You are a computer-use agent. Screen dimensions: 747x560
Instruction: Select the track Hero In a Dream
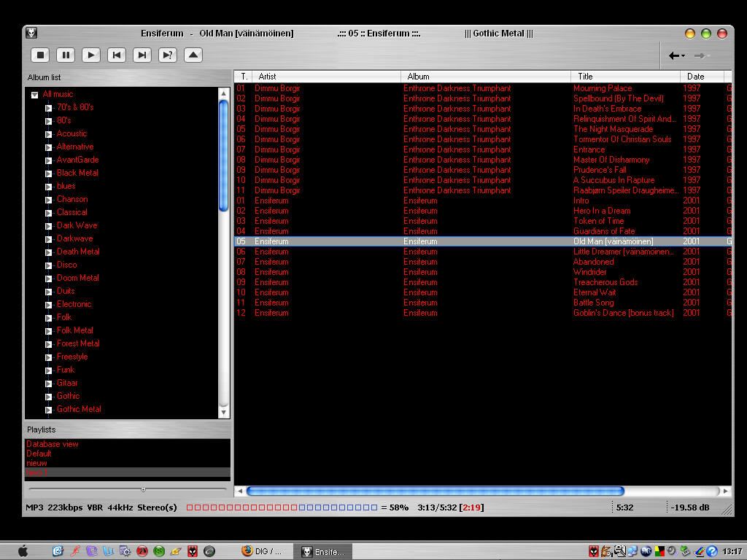602,211
